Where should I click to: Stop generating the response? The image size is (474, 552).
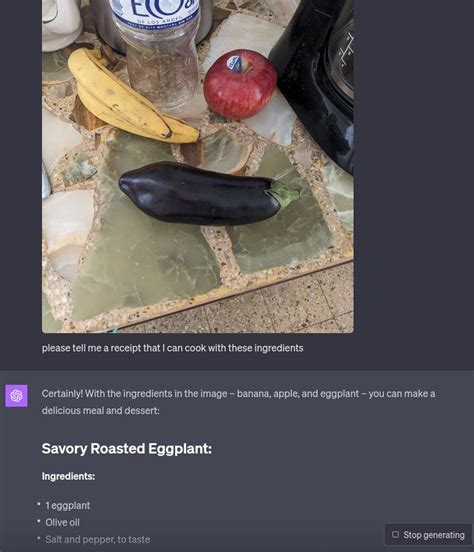[x=428, y=535]
